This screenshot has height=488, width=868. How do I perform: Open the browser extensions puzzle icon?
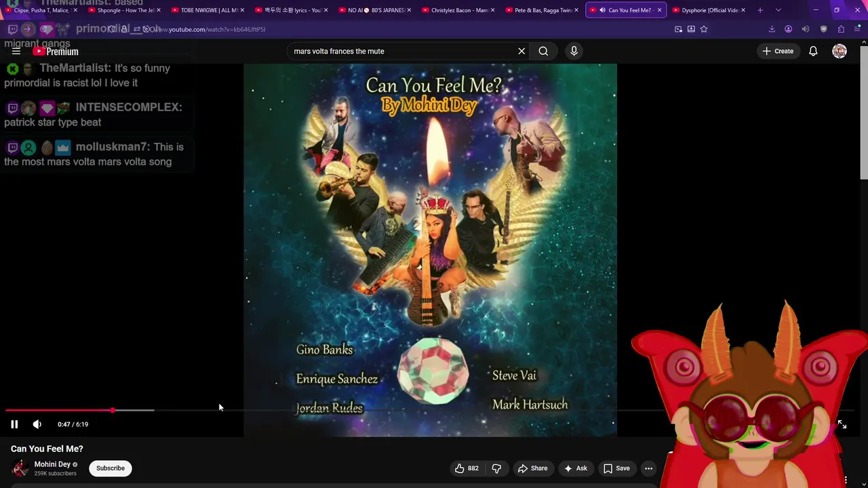(841, 29)
